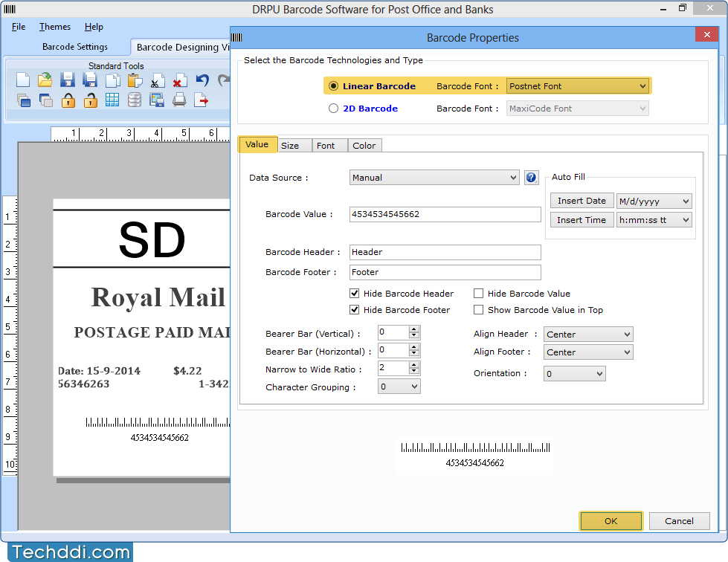Open the Themes menu

point(55,27)
